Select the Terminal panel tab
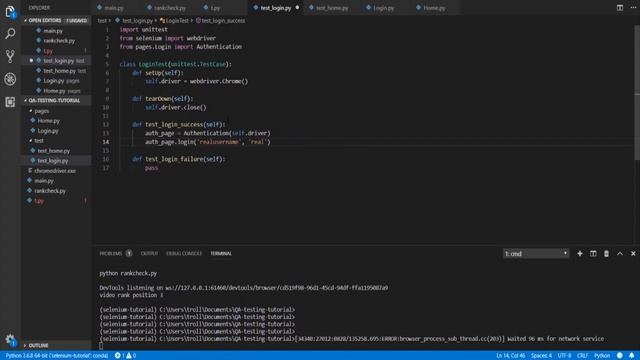 tap(221, 253)
